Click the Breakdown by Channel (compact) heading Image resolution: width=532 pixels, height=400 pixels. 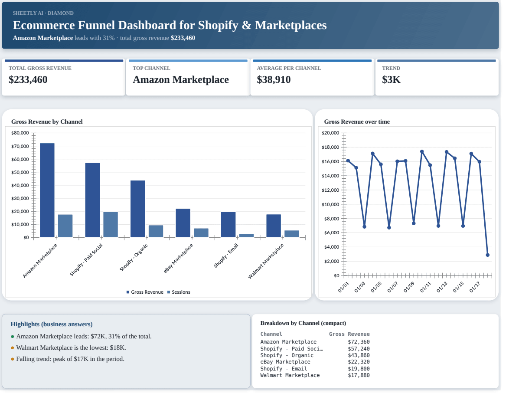pos(304,323)
